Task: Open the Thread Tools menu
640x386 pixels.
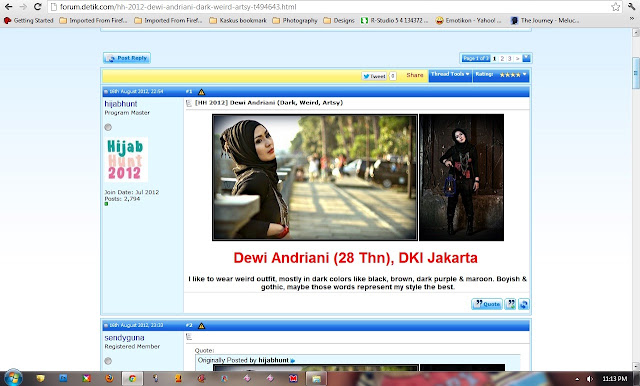Action: 450,75
